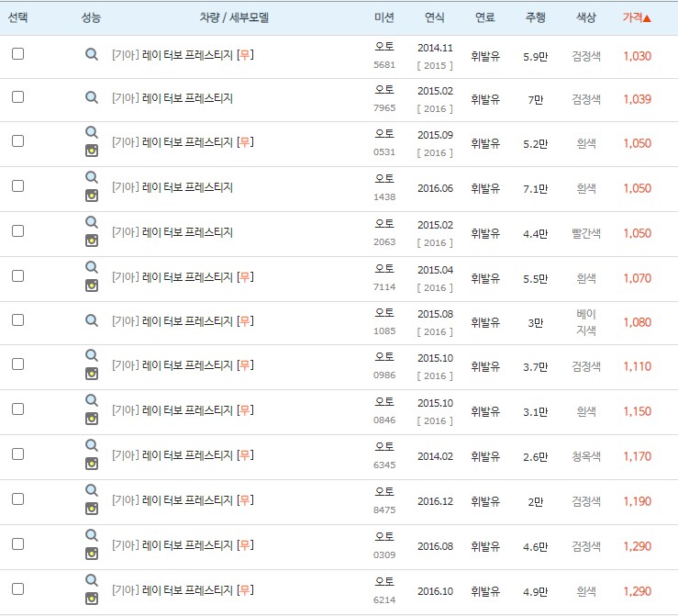Tick checkbox in row with mission 0309

(17, 544)
